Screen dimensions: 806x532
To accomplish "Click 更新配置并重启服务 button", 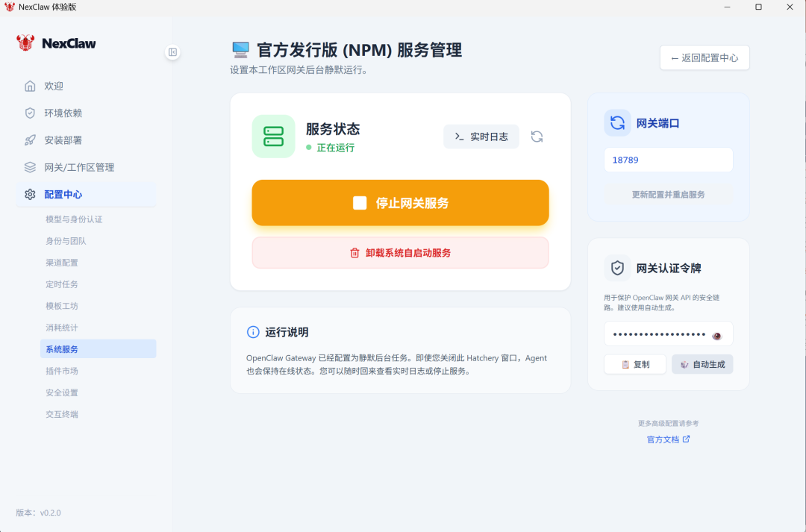I will pyautogui.click(x=668, y=194).
